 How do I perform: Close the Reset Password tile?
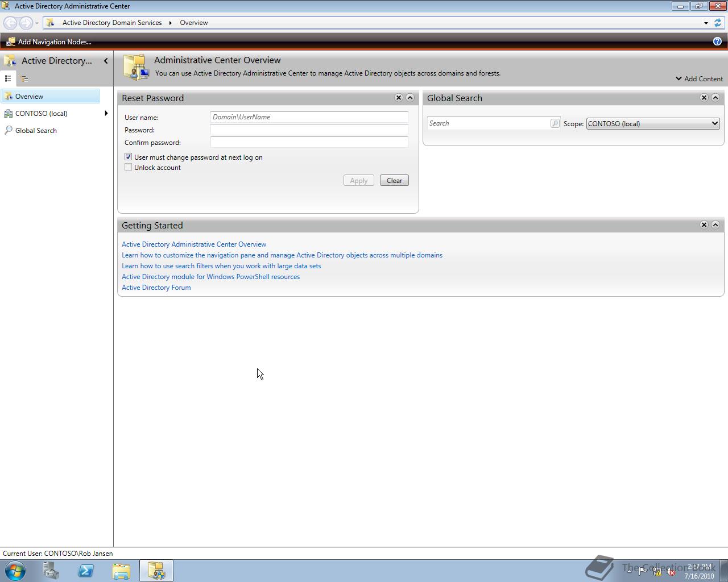[399, 98]
